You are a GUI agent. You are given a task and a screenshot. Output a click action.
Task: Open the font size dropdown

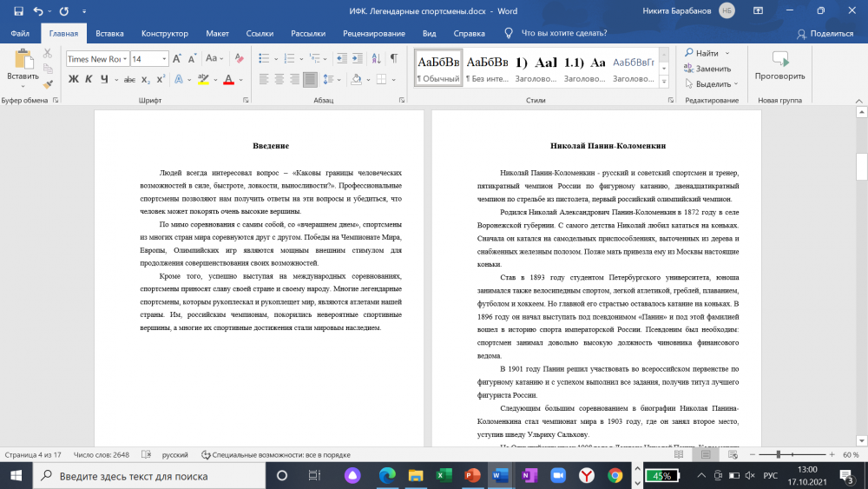(x=164, y=59)
